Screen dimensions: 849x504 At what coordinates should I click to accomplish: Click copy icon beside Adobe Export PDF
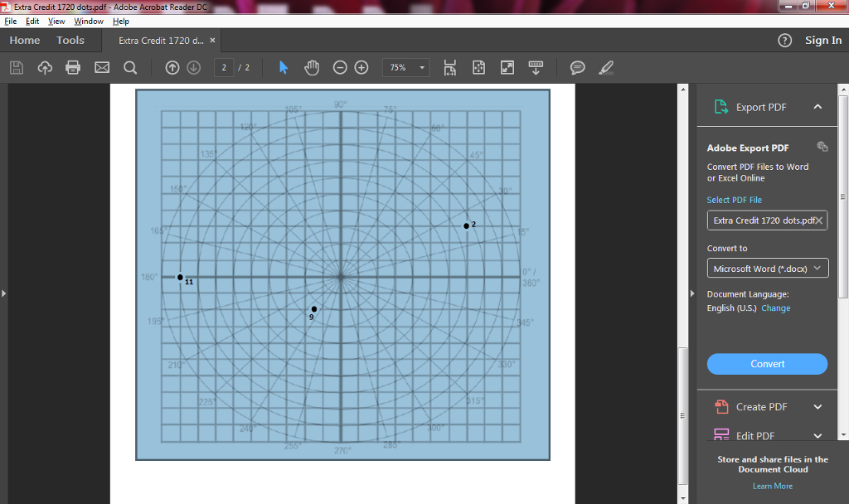point(822,147)
